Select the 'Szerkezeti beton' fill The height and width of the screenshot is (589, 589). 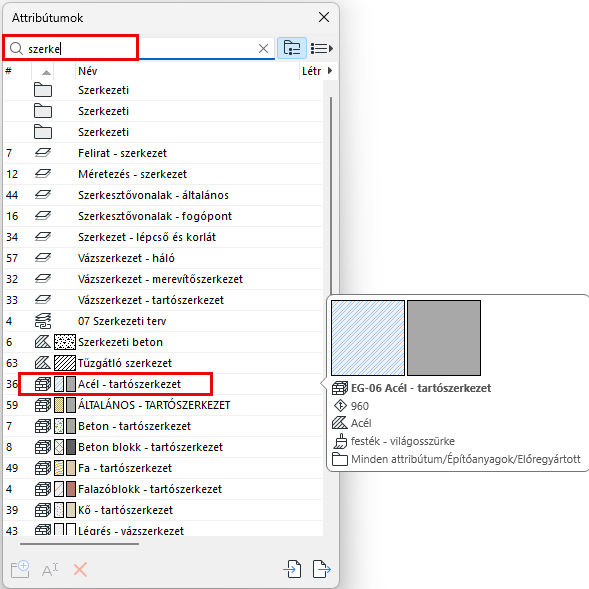point(163,343)
